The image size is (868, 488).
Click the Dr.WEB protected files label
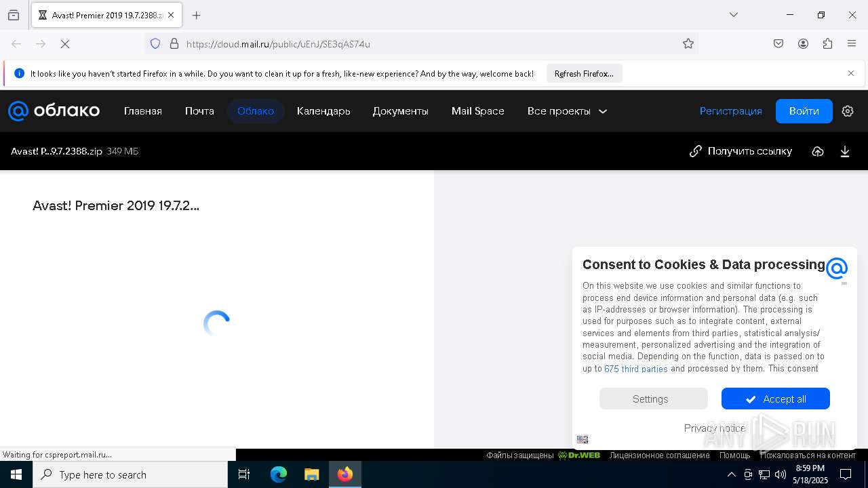(x=543, y=455)
